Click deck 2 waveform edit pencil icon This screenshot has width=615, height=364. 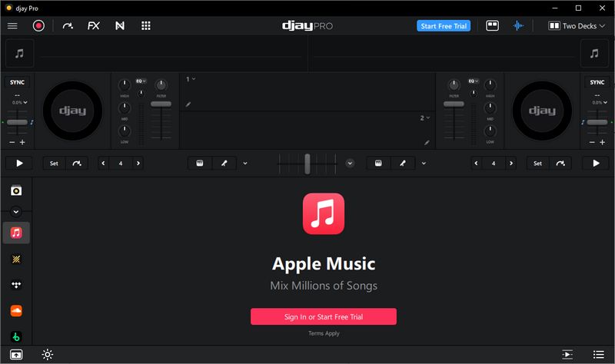427,143
